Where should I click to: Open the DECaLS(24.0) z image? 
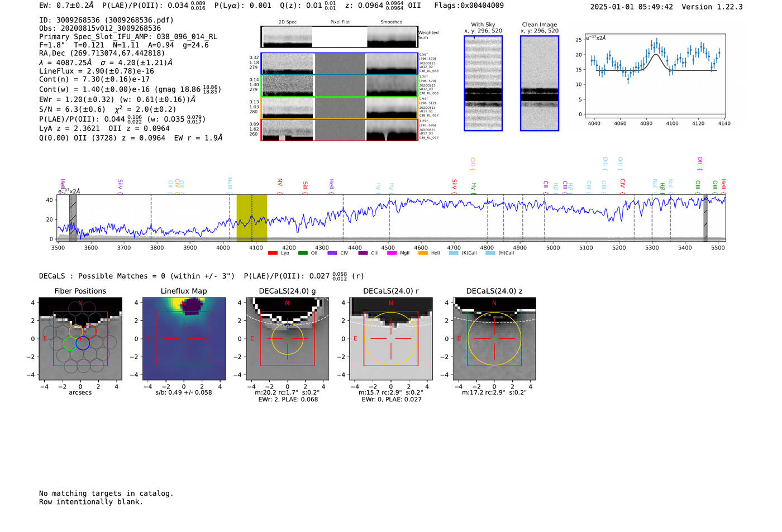point(494,338)
